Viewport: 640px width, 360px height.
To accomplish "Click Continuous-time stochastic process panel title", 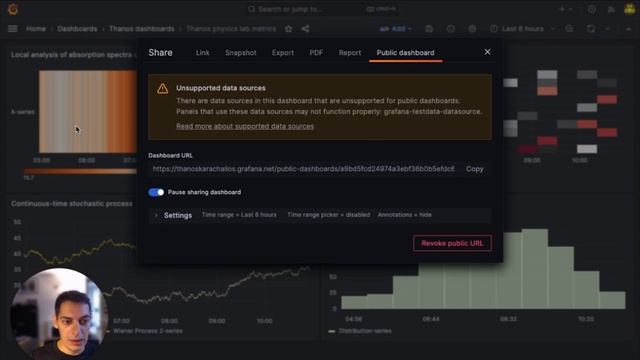I will pos(72,204).
